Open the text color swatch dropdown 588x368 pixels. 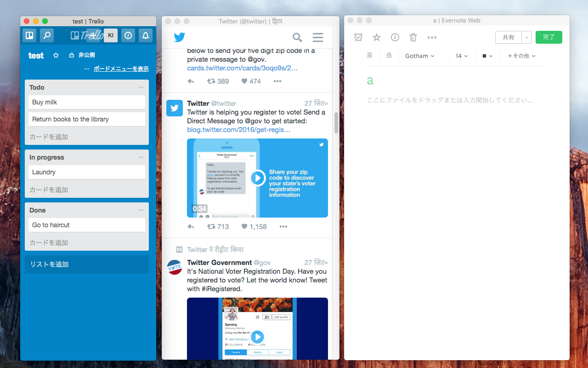[x=487, y=56]
